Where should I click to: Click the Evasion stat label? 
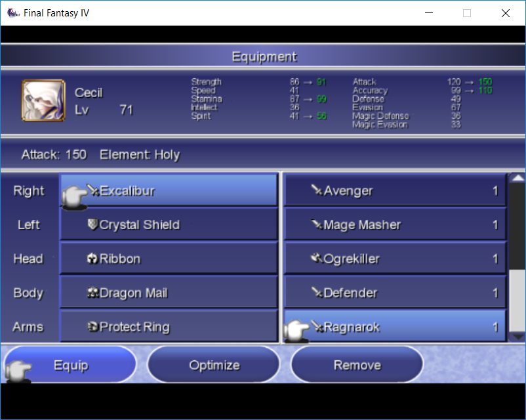click(x=368, y=108)
